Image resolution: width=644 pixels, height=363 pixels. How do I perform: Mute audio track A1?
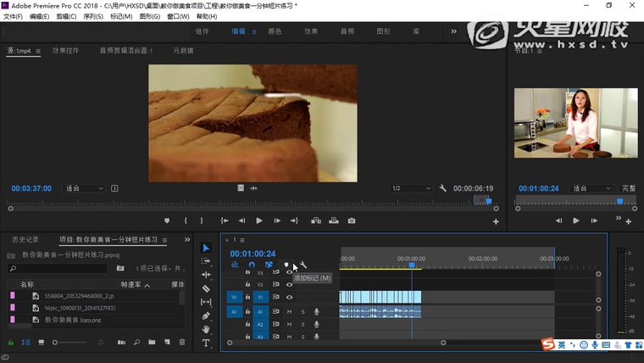coord(289,312)
